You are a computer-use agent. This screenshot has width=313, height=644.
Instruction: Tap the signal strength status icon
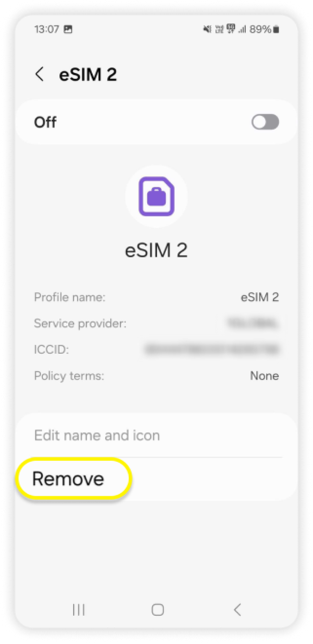pyautogui.click(x=242, y=30)
